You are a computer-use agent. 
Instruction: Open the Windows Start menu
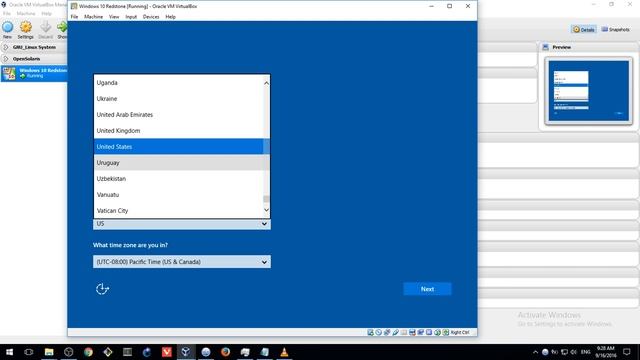[x=9, y=352]
